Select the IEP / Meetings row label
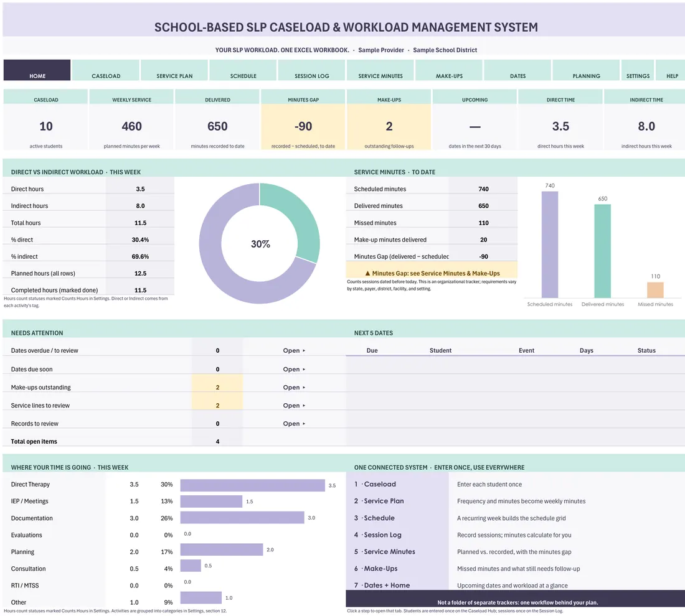Viewport: 685px width, 616px height. click(x=30, y=501)
